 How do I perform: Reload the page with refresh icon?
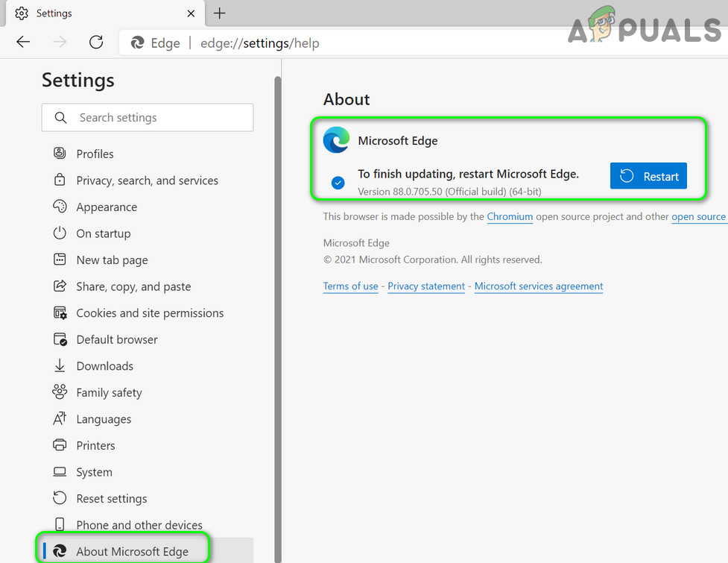[96, 43]
